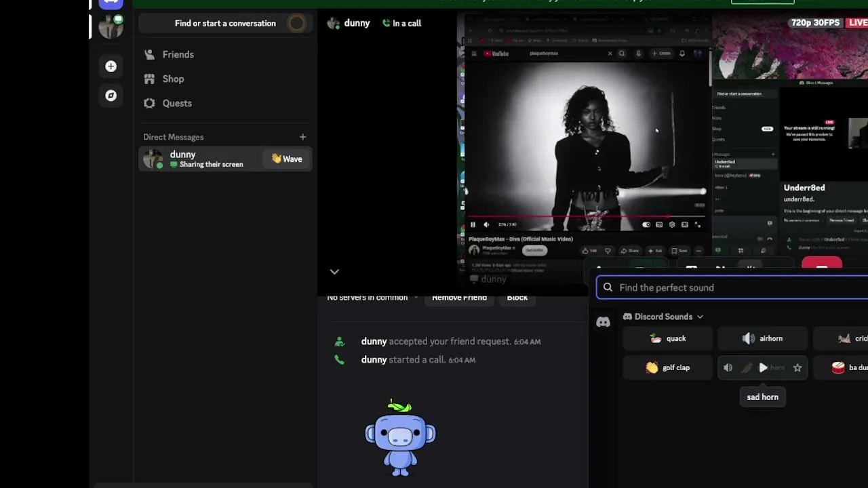Select dunny's conversation in Direct Messages

point(225,159)
